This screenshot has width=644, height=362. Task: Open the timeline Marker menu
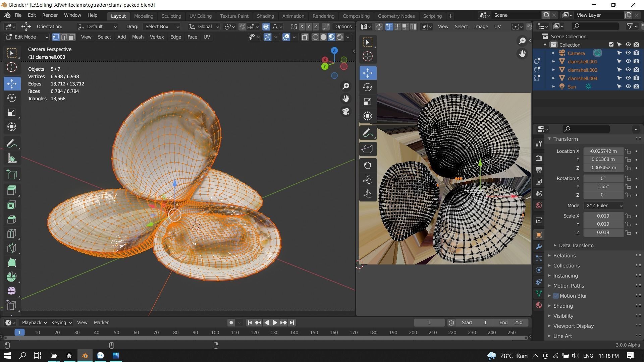[x=101, y=322]
